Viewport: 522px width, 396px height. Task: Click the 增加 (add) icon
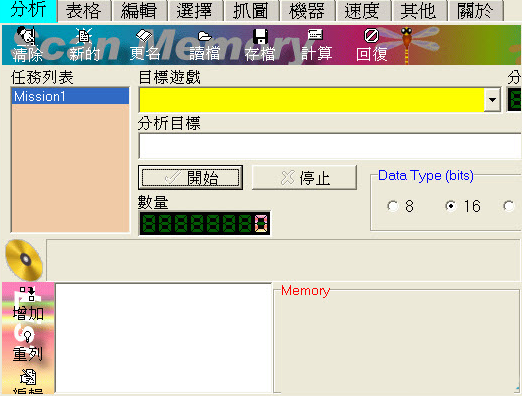28,303
